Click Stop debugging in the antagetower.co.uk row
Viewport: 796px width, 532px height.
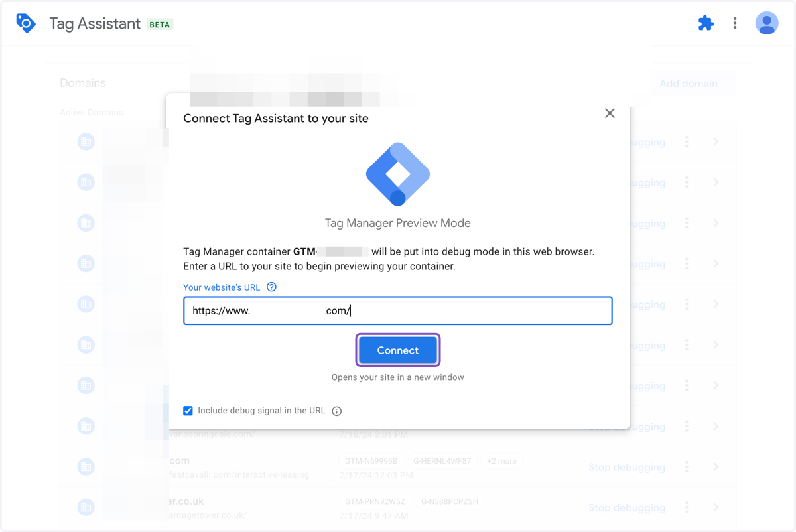[x=627, y=507]
